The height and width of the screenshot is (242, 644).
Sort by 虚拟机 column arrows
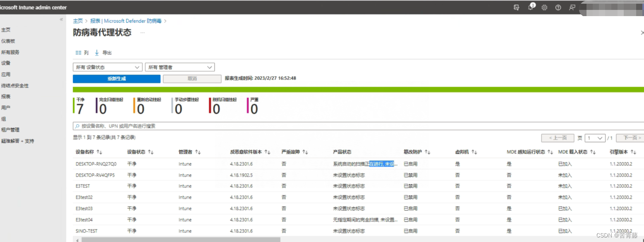click(x=474, y=152)
